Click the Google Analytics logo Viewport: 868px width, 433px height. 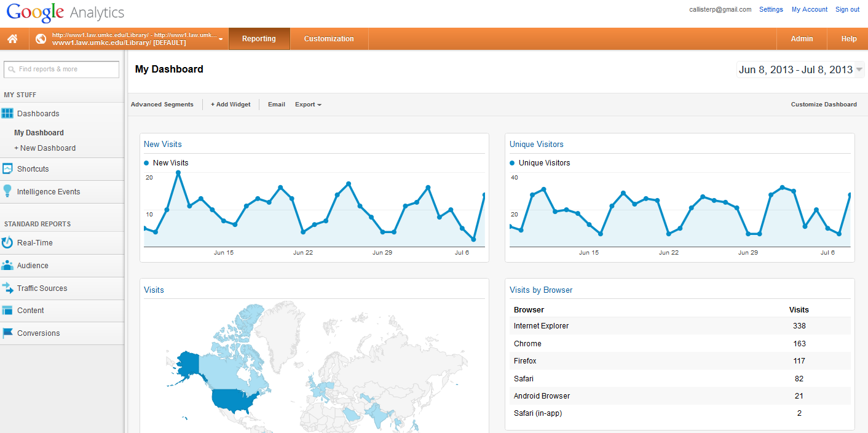(x=65, y=12)
